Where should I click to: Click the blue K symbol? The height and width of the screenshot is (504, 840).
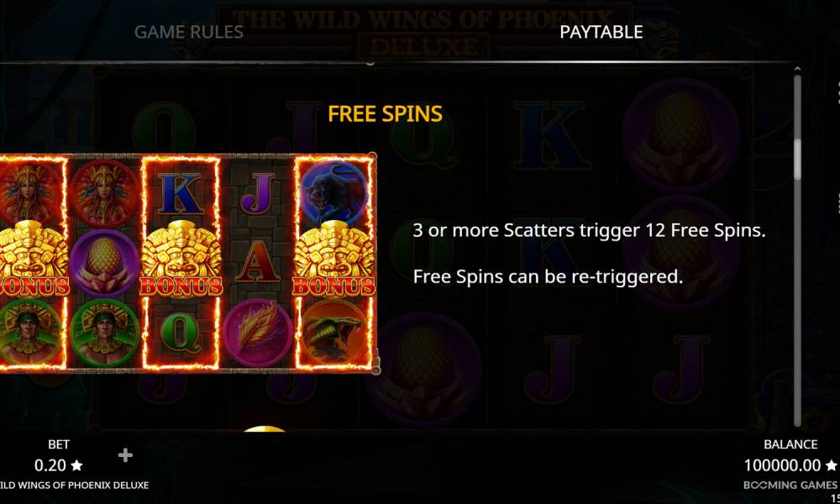point(180,193)
